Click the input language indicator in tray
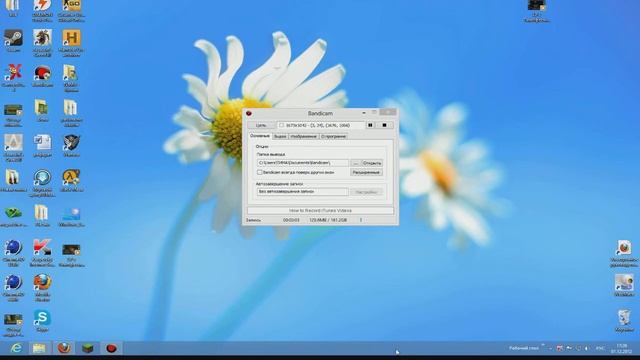 (600, 348)
